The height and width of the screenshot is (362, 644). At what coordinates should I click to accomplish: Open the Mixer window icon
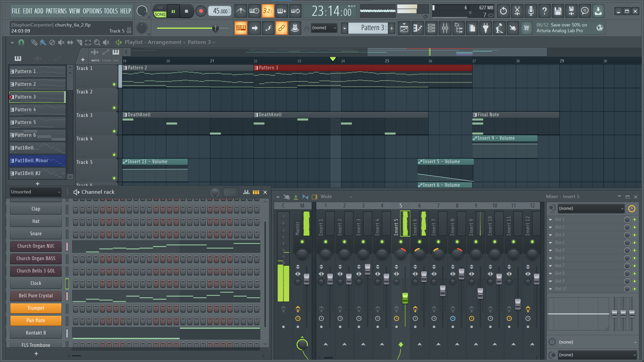click(x=445, y=28)
